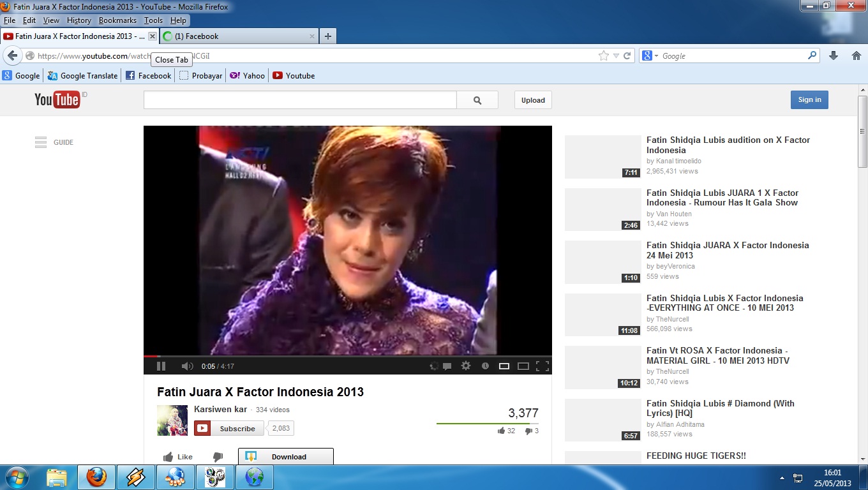Viewport: 868px width, 490px height.
Task: Enter fullscreen video mode
Action: 542,366
